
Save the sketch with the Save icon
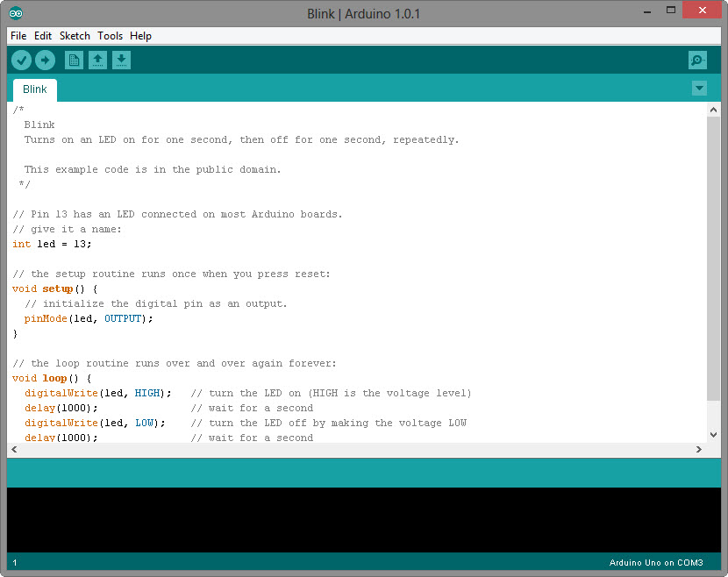tap(121, 60)
